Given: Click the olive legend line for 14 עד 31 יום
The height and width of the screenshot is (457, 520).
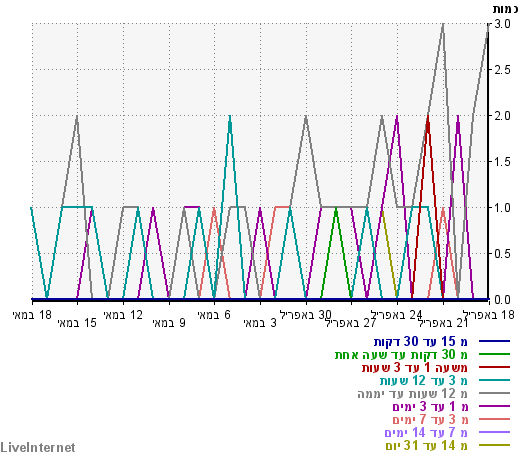Looking at the screenshot, I should [x=494, y=445].
